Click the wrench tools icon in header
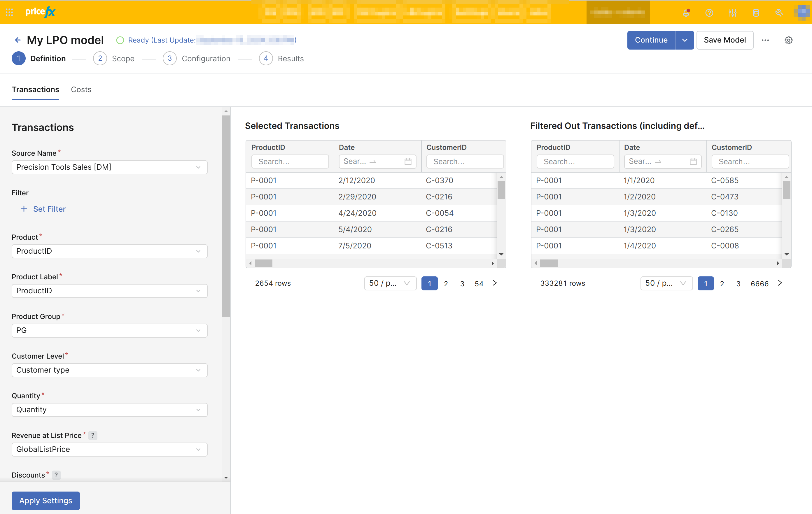Screen dimensions: 812x514 click(x=779, y=13)
